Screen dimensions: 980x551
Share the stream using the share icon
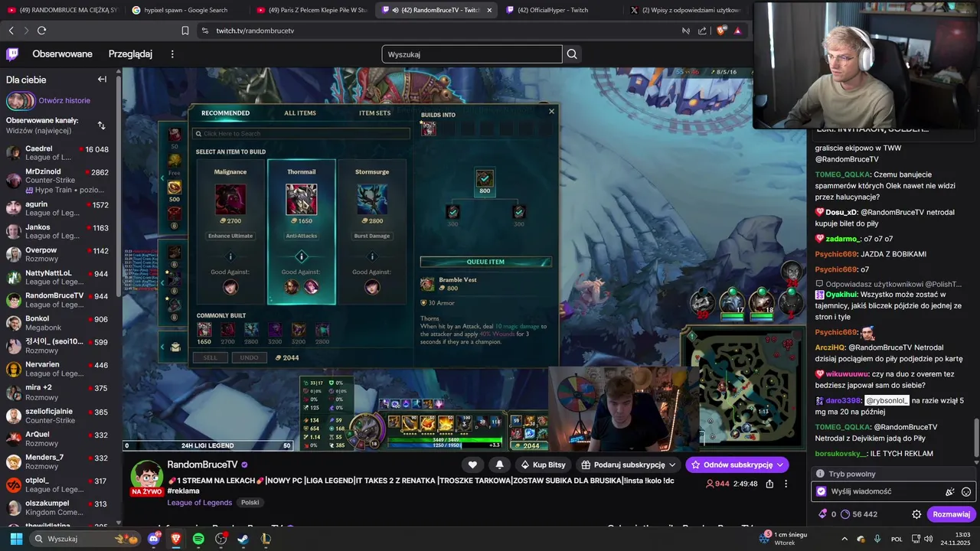tap(769, 484)
